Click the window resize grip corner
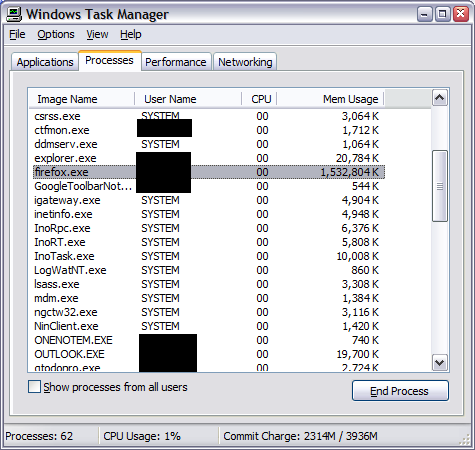This screenshot has width=475, height=450. 465,440
